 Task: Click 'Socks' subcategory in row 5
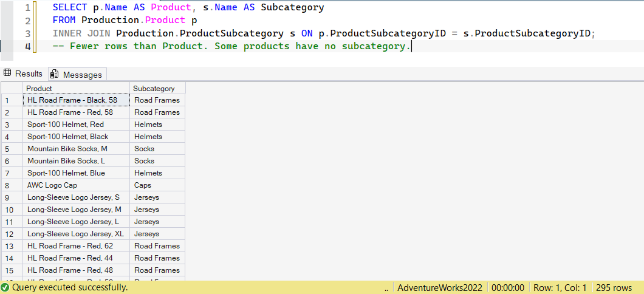pyautogui.click(x=158, y=149)
